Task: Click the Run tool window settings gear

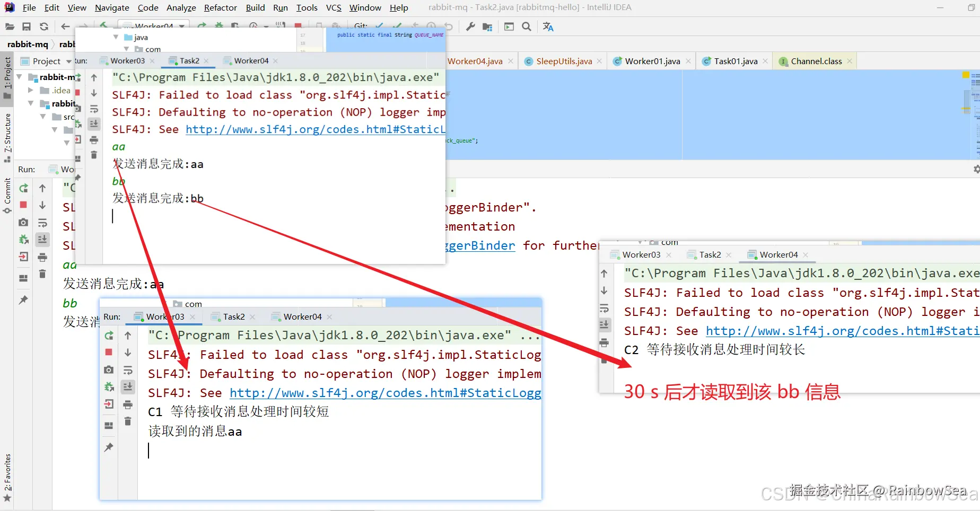Action: point(976,169)
